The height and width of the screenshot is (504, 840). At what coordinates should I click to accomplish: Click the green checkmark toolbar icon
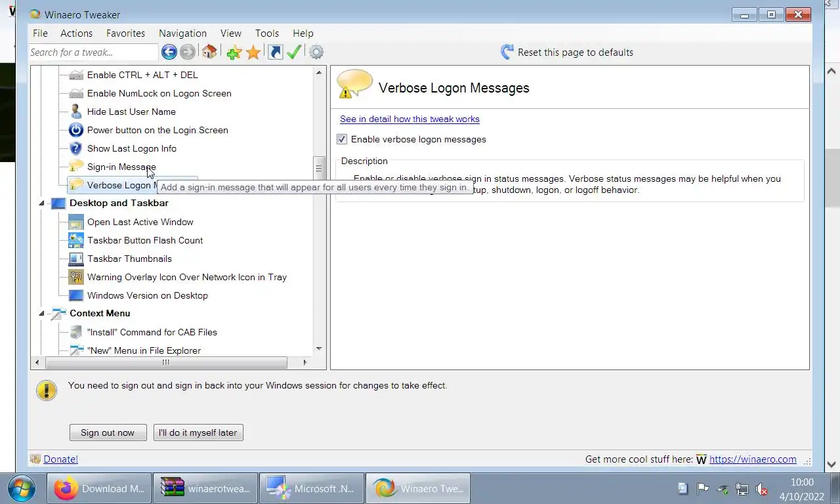tap(294, 52)
